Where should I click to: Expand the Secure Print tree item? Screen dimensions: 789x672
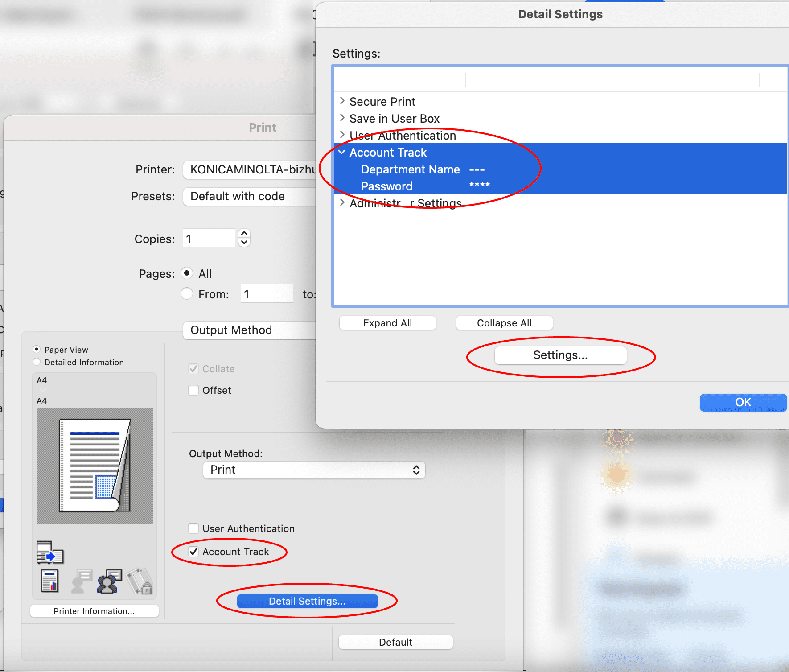point(342,101)
